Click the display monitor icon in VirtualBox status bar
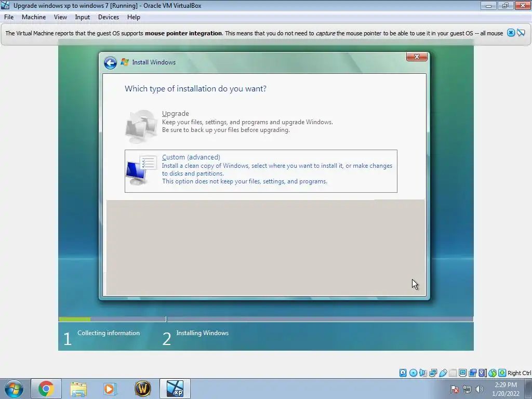This screenshot has height=399, width=532. click(462, 373)
